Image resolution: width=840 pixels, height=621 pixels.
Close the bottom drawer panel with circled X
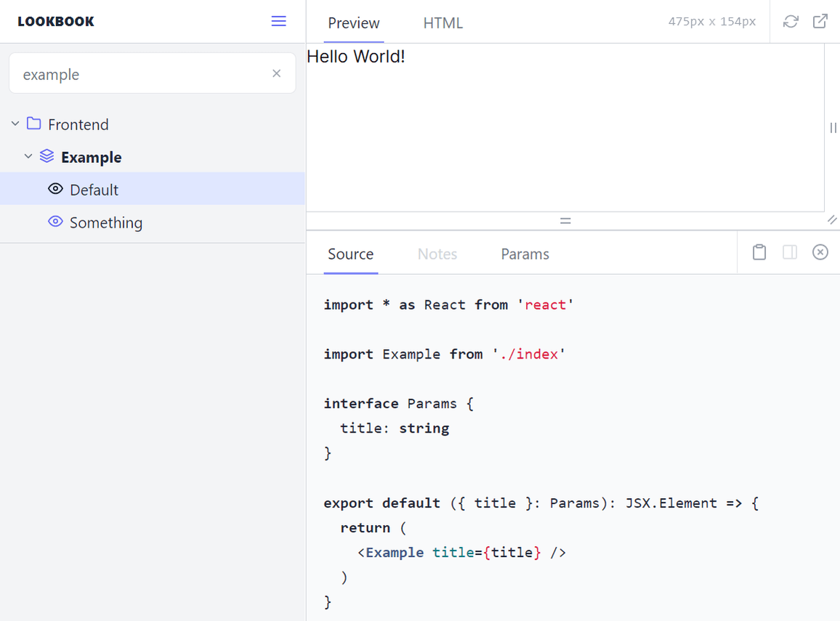pos(820,252)
